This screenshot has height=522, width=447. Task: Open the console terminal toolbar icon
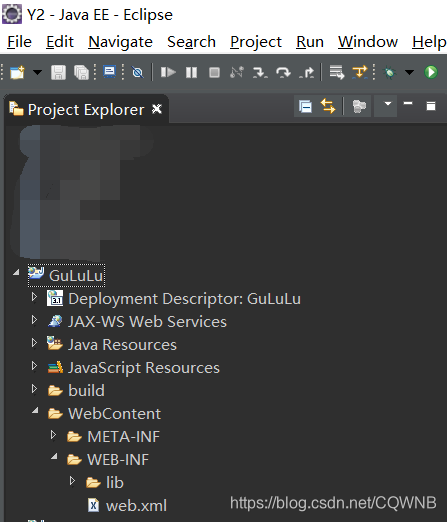[109, 72]
